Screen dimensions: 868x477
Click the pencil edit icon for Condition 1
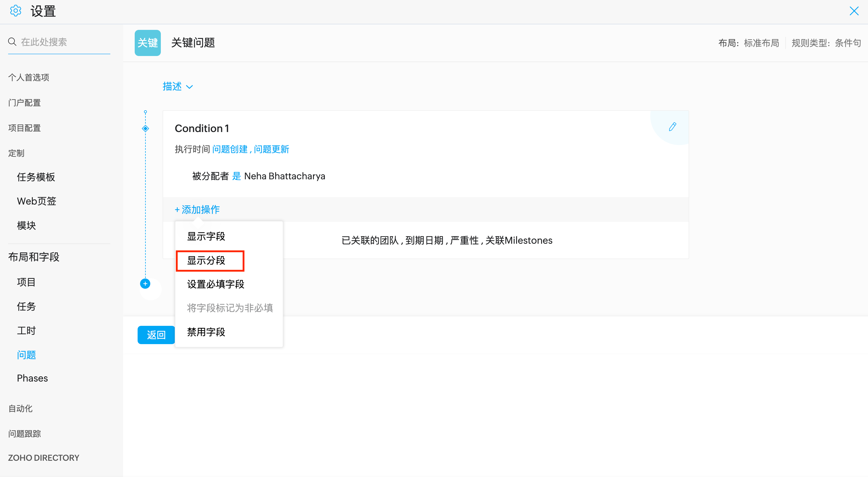click(672, 127)
